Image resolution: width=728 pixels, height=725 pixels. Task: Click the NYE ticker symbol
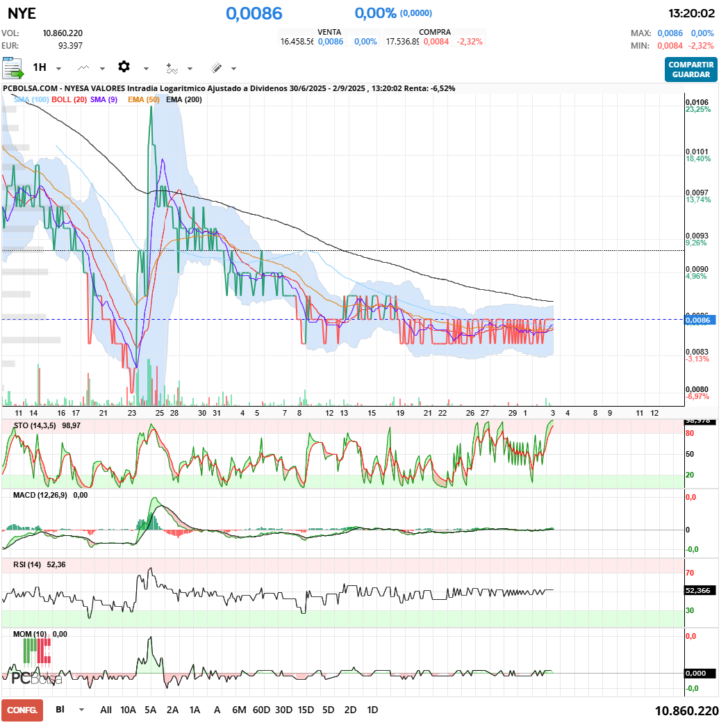coord(22,13)
